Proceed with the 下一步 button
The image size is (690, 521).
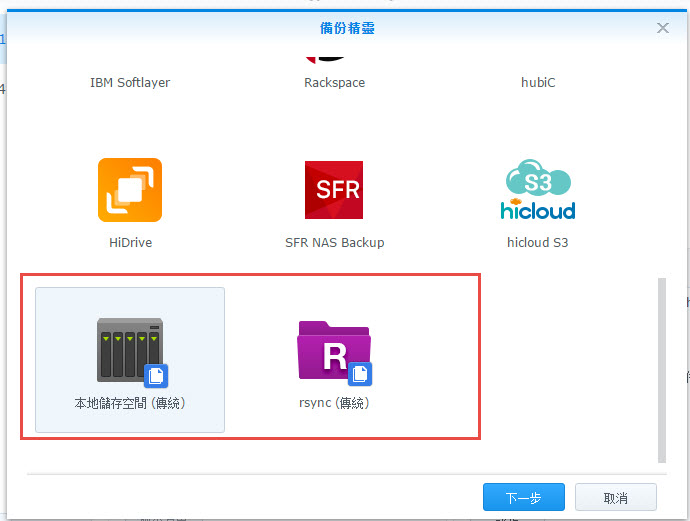[x=524, y=497]
